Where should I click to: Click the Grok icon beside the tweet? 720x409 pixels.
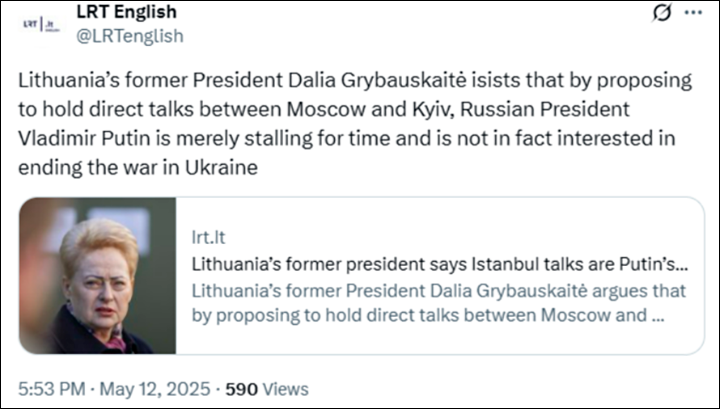[658, 14]
